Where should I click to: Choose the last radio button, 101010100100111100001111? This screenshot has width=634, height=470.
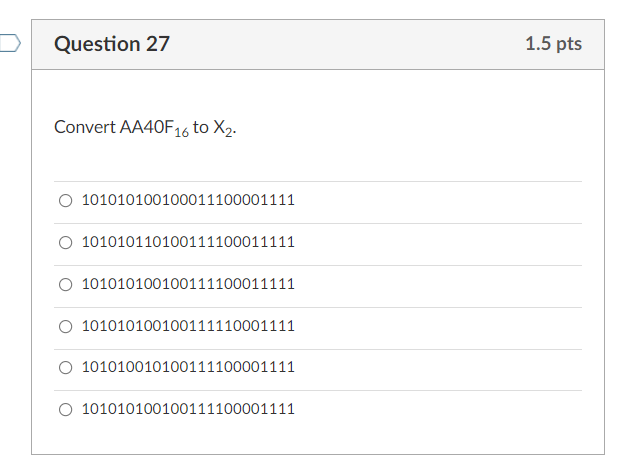pos(65,409)
